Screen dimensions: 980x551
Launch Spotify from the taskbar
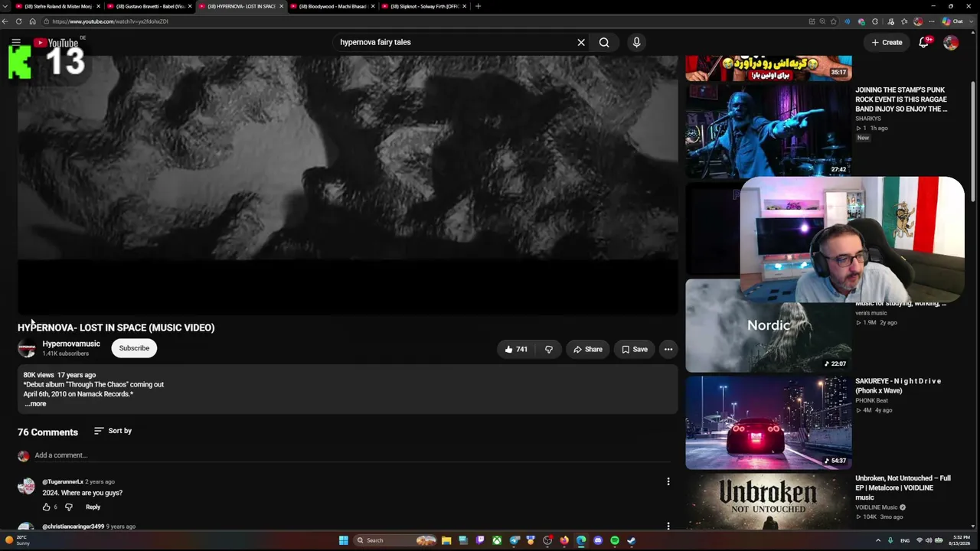615,540
